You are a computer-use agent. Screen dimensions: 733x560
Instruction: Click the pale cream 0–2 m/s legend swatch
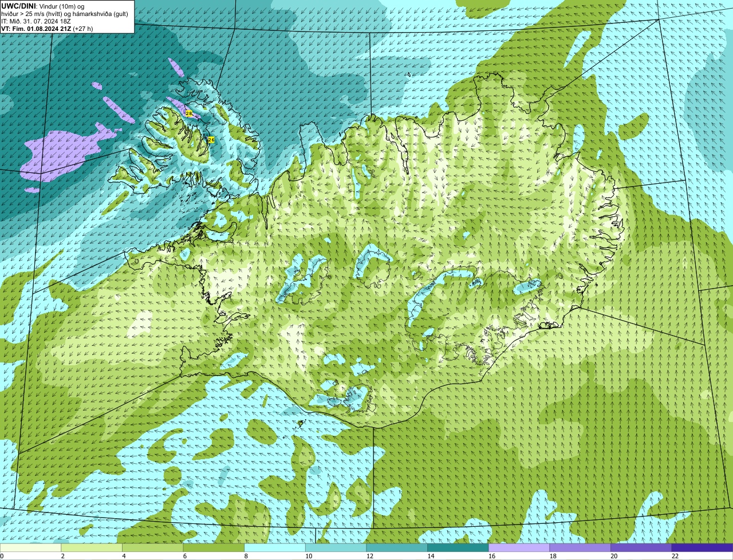click(x=30, y=547)
